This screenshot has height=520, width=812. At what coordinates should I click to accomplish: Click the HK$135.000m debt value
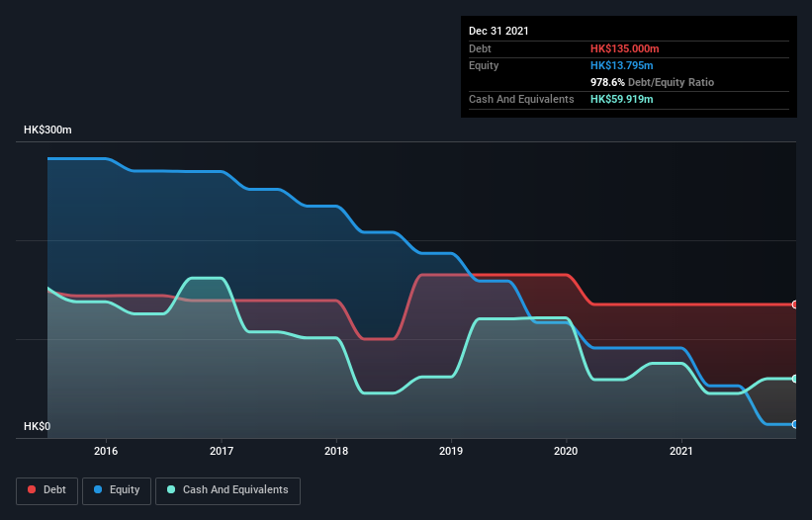pos(624,48)
